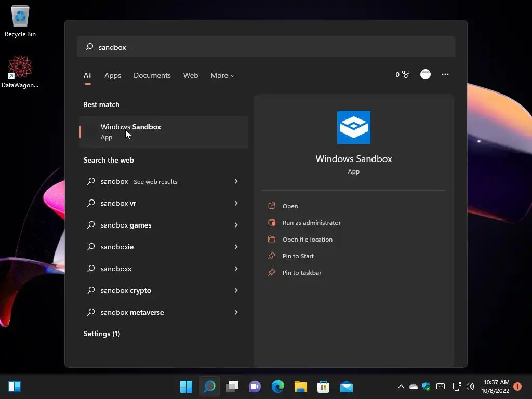Viewport: 532px width, 399px height.
Task: Click the volume speaker tray icon
Action: 470,387
